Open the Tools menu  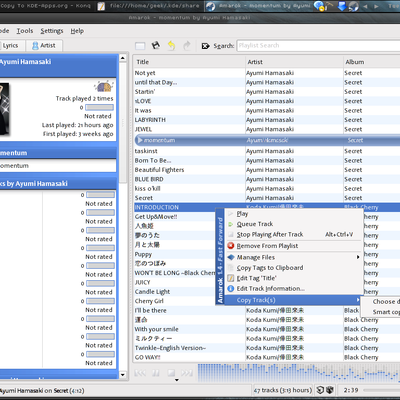click(x=25, y=31)
